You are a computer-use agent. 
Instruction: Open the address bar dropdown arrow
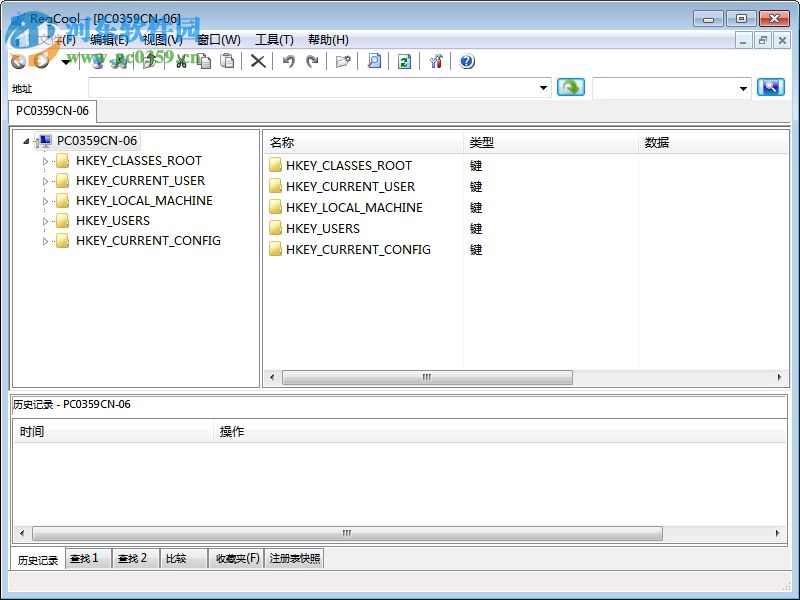click(x=543, y=88)
